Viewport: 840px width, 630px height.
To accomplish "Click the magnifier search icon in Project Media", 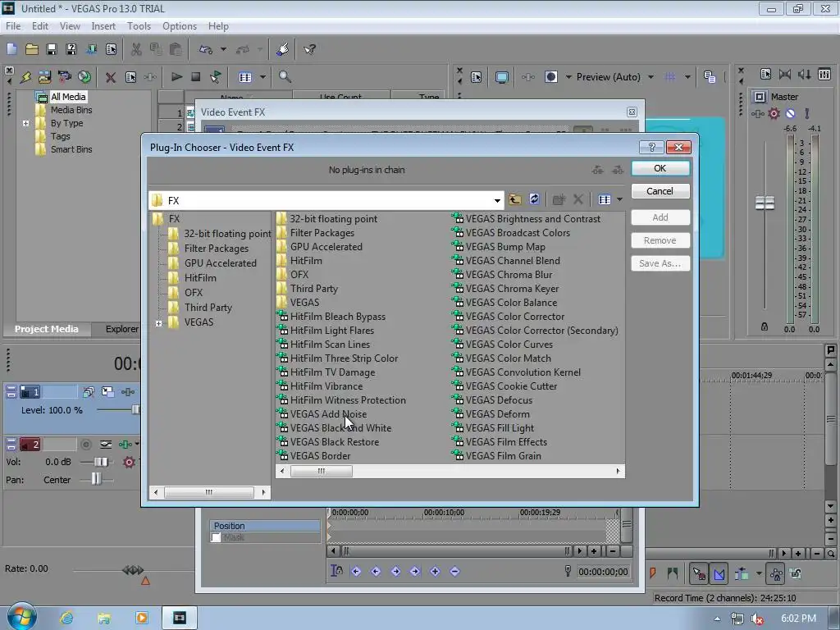I will pyautogui.click(x=285, y=76).
